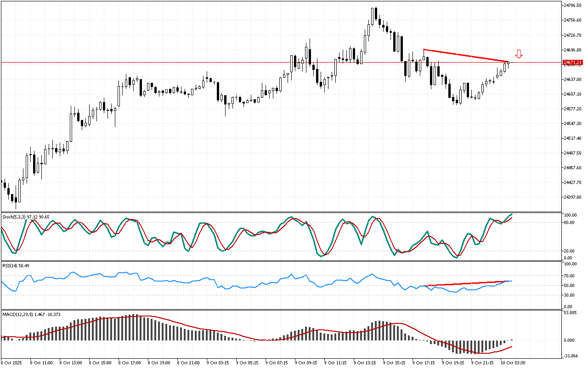Click the red down arrow marker
The image size is (588, 368).
pos(519,54)
